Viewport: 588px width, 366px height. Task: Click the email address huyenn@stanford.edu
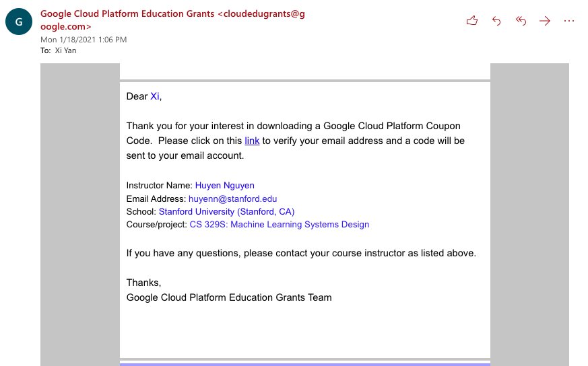coord(232,199)
